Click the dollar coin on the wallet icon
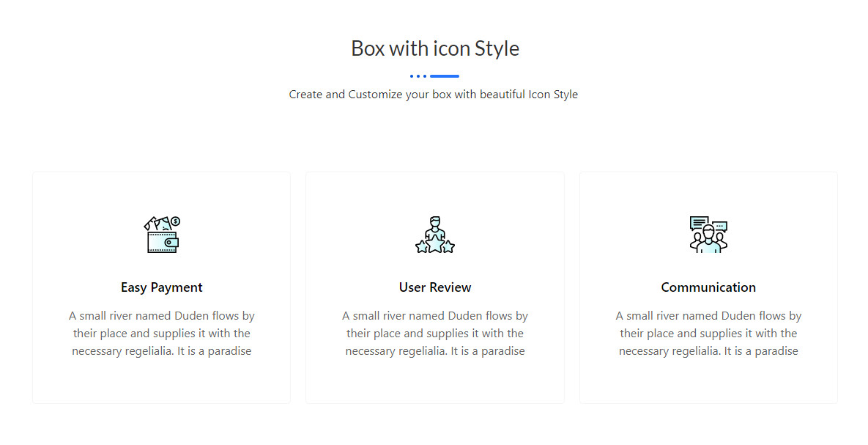The height and width of the screenshot is (445, 868). coord(175,221)
